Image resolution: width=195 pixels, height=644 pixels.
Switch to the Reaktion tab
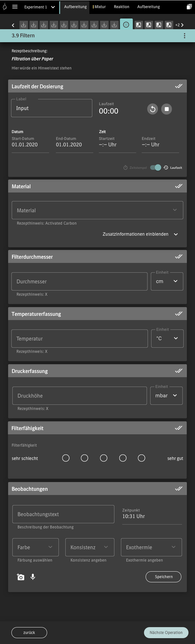[x=122, y=7]
